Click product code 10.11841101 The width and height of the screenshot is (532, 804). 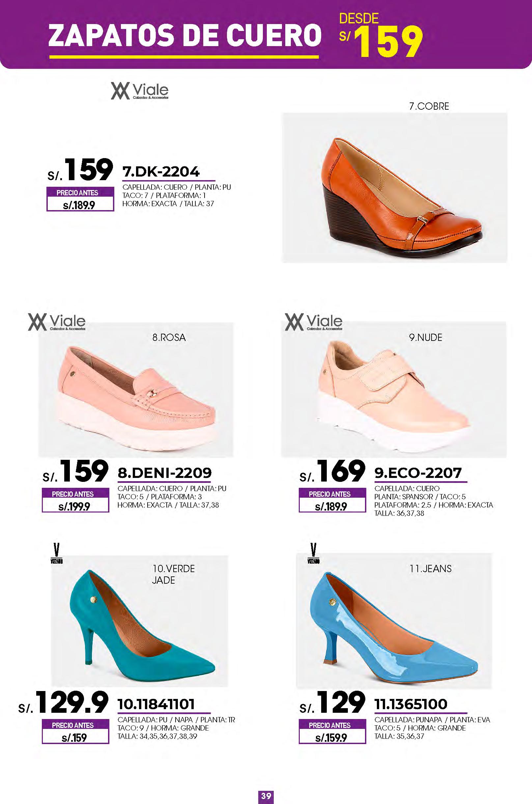pyautogui.click(x=156, y=705)
